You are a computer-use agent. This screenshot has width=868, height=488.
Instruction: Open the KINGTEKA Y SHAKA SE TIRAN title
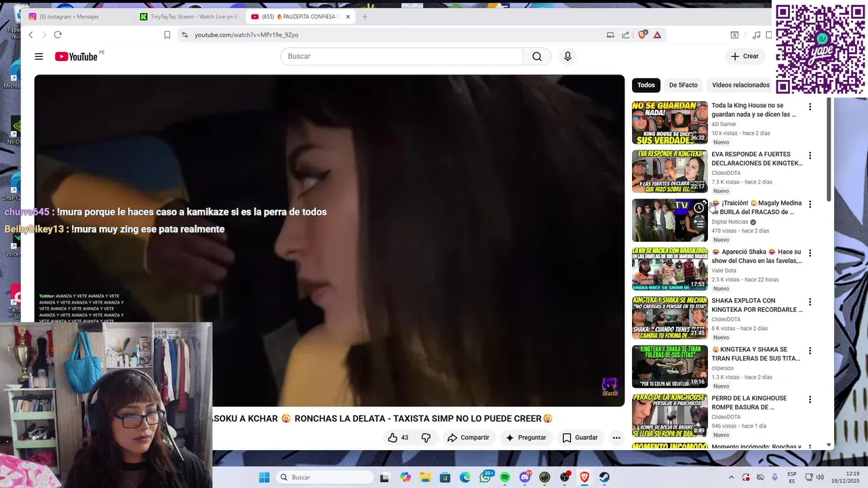click(x=757, y=354)
